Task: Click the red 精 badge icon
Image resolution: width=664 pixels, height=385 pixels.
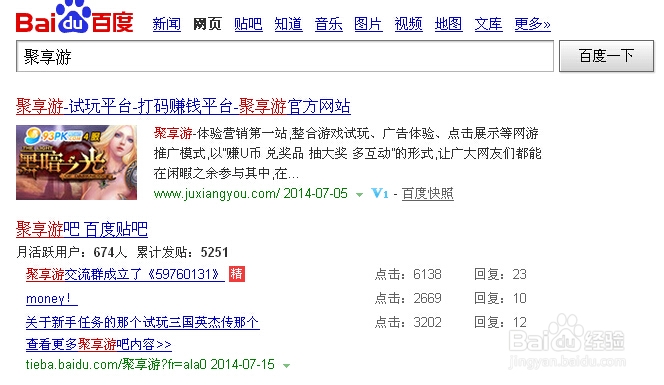Action: tap(237, 274)
